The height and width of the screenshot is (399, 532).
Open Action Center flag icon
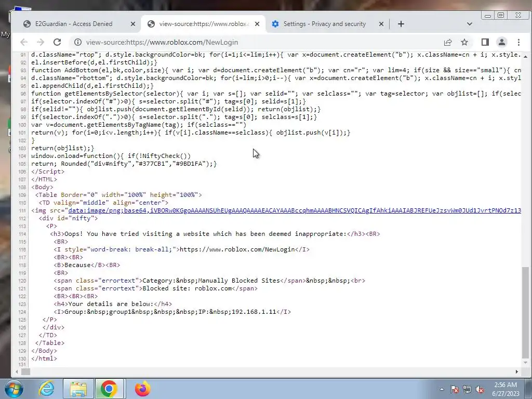(x=454, y=389)
